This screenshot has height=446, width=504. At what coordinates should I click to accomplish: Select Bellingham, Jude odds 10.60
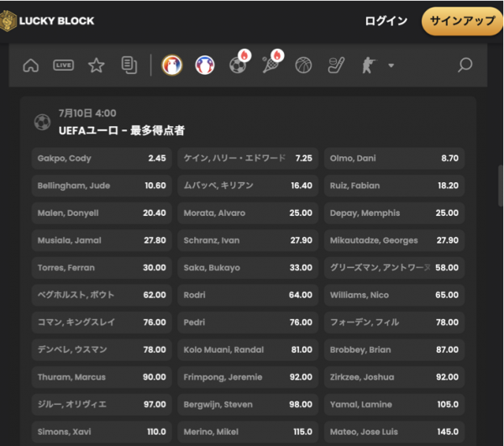(102, 186)
